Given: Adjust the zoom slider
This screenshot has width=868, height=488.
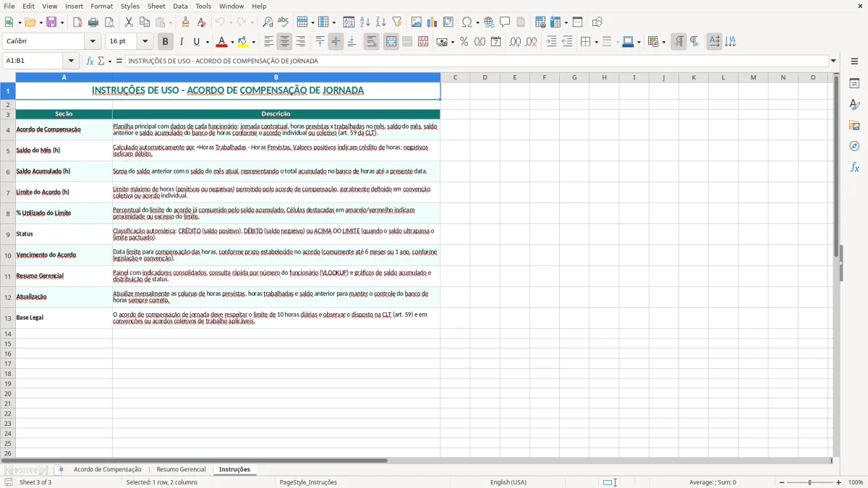Looking at the screenshot, I should pos(810,482).
